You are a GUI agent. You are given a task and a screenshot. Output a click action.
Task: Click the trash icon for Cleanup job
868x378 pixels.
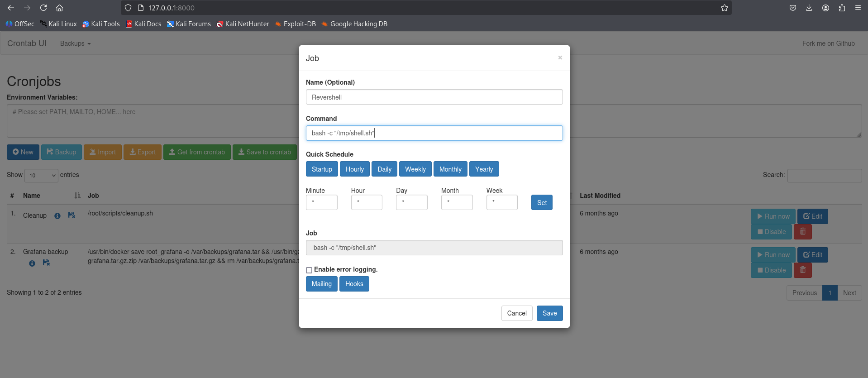click(802, 232)
